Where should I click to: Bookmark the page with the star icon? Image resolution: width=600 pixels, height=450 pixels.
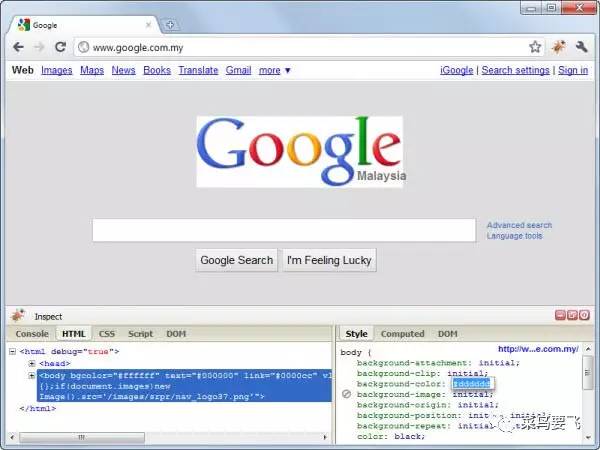535,47
